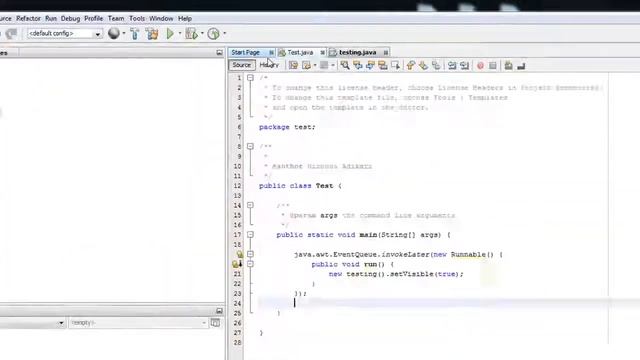
Task: Click the Find Previous Occurrence icon
Action: tap(358, 65)
